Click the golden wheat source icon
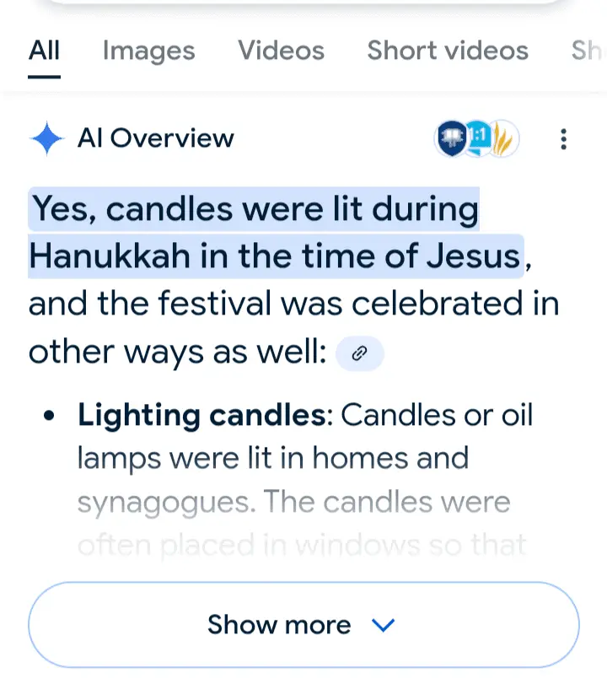The width and height of the screenshot is (607, 700). (505, 139)
